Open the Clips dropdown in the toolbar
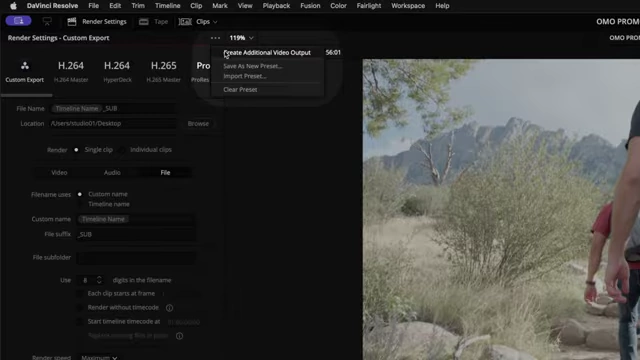The width and height of the screenshot is (640, 360). 198,22
